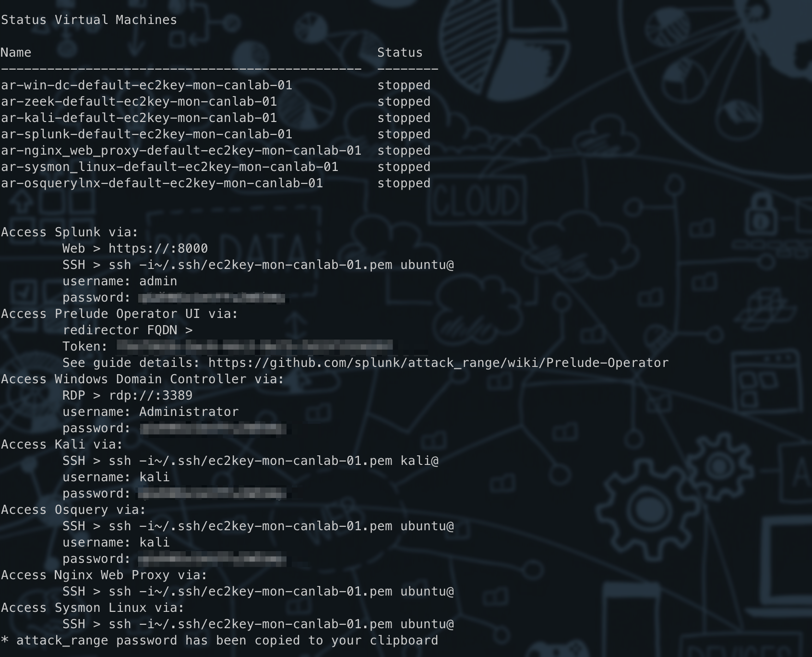Screen dimensions: 812x657
Task: Click the 'Access Windows Domain Controller via:' line
Action: click(x=143, y=379)
